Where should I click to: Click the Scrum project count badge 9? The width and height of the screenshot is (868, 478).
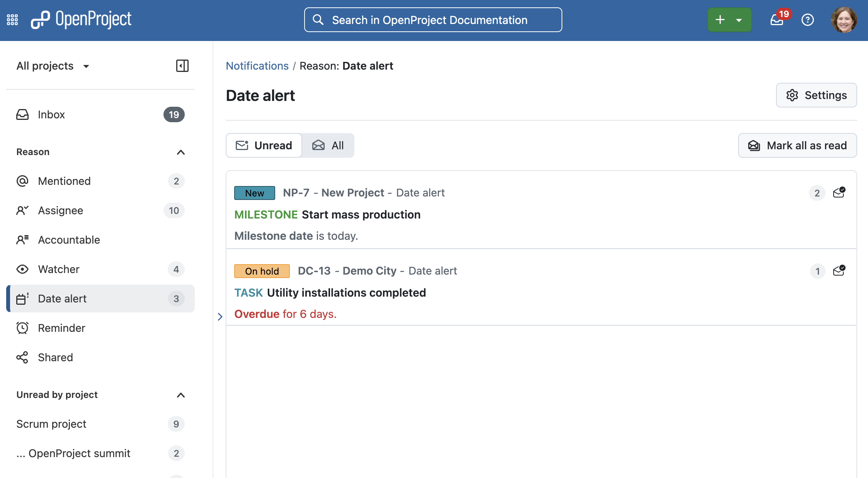[176, 424]
